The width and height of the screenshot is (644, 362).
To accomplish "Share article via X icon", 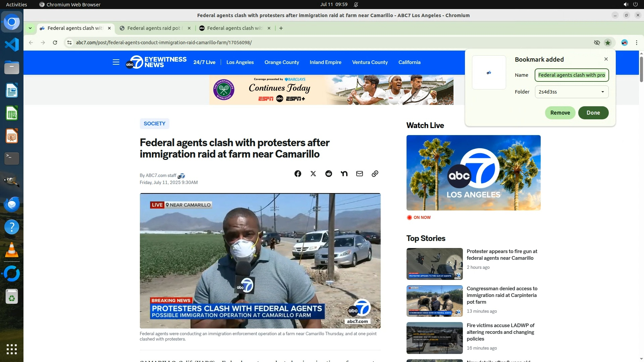I will pos(313,174).
